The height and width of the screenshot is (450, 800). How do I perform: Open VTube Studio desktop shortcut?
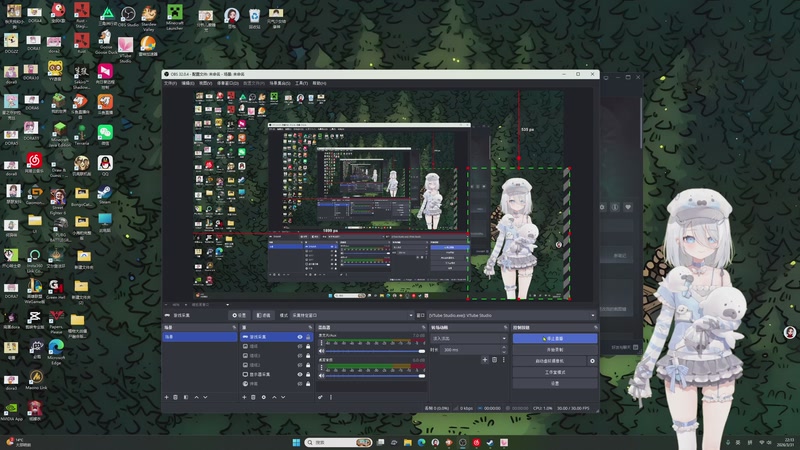pyautogui.click(x=126, y=49)
